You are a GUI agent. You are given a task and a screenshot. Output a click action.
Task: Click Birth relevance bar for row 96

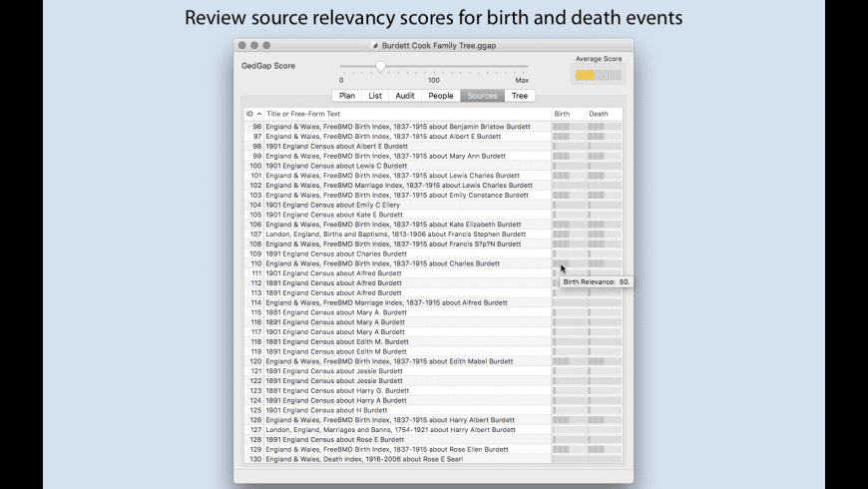(569, 127)
